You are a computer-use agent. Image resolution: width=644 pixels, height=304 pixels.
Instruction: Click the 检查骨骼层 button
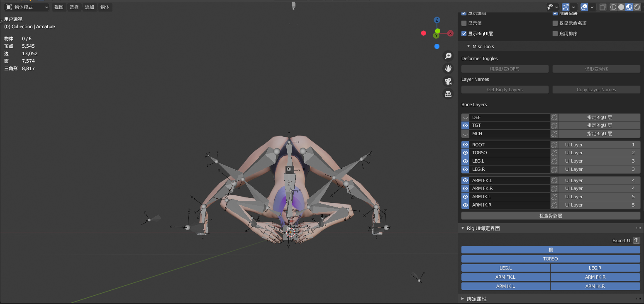pos(551,216)
